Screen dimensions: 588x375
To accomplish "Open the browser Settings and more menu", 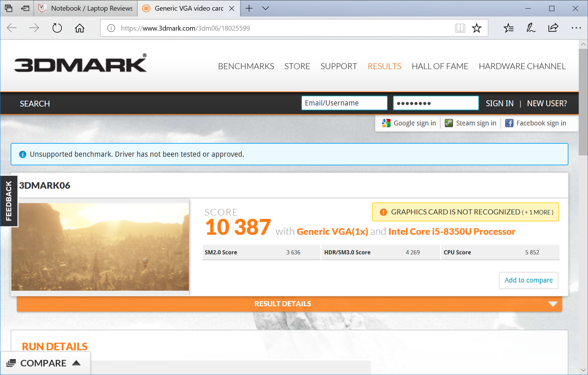I will coord(576,28).
